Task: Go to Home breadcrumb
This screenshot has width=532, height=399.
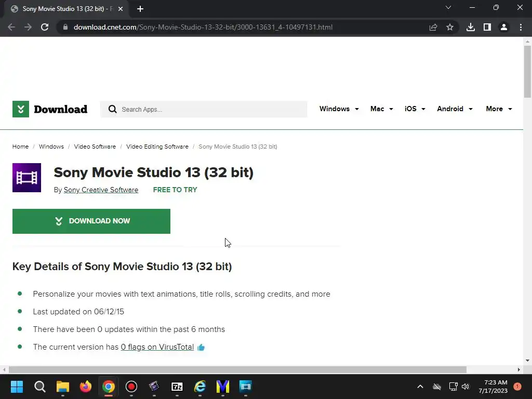Action: [20, 147]
